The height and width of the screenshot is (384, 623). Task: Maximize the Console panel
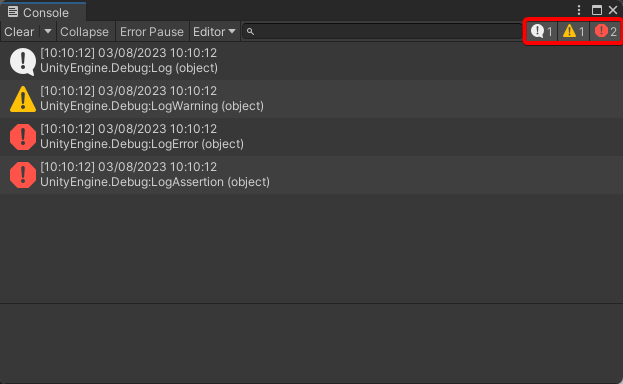597,10
